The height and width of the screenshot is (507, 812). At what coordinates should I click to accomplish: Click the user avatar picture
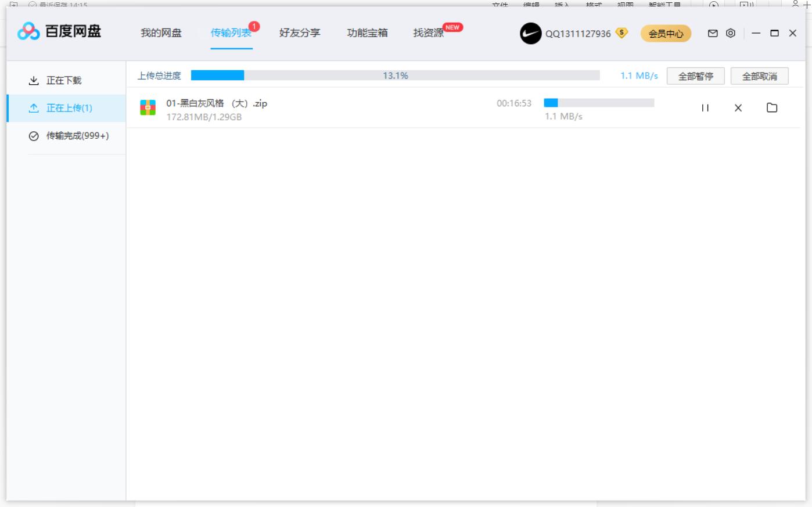pos(529,33)
